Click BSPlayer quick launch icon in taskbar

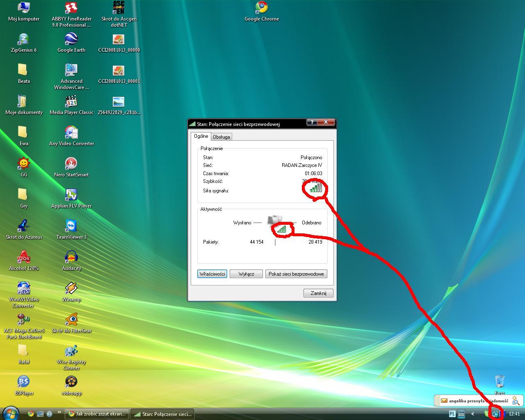(x=50, y=414)
